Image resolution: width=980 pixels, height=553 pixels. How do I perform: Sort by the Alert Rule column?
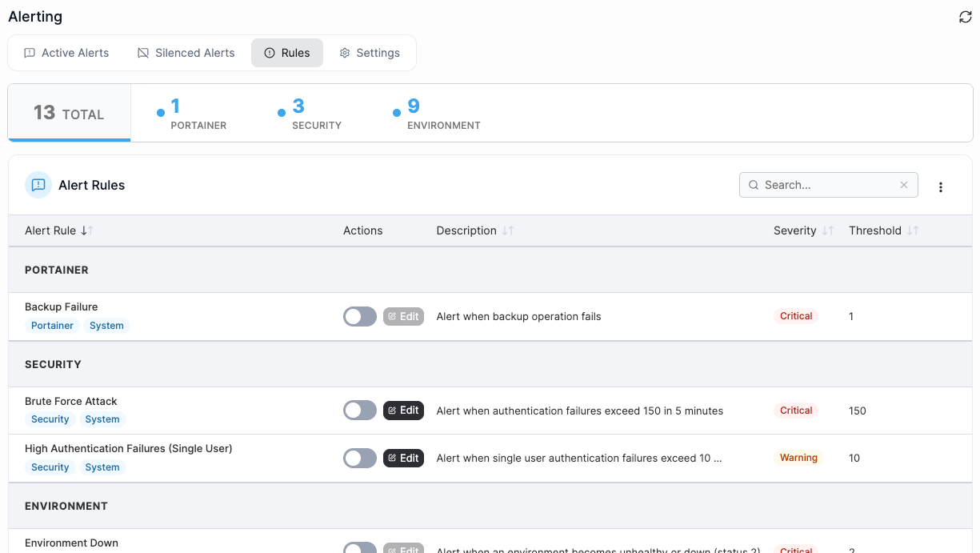point(59,230)
